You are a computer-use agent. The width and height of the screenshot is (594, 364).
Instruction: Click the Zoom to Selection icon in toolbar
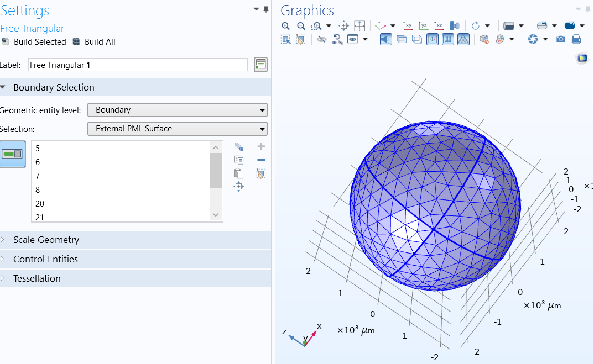pos(343,26)
